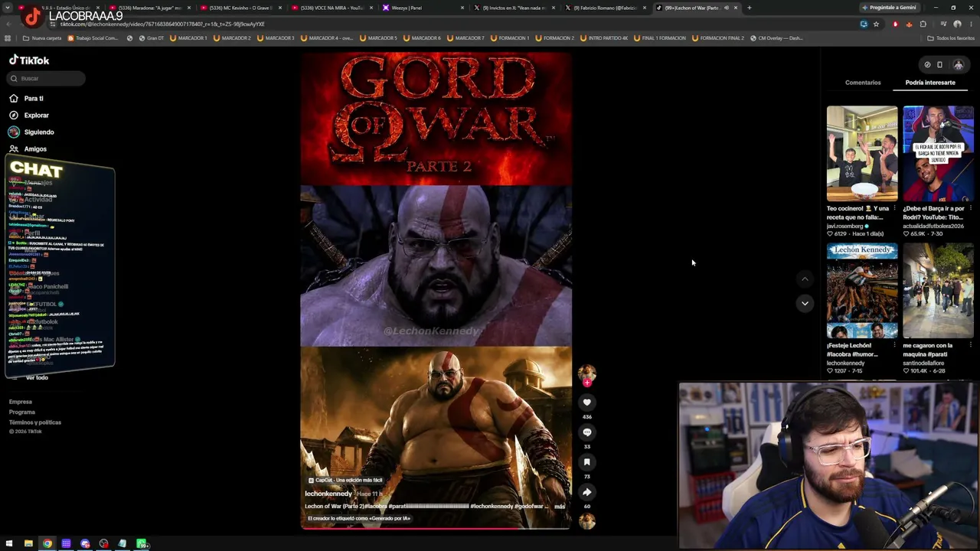Switch to the Comentarios tab

pyautogui.click(x=863, y=82)
